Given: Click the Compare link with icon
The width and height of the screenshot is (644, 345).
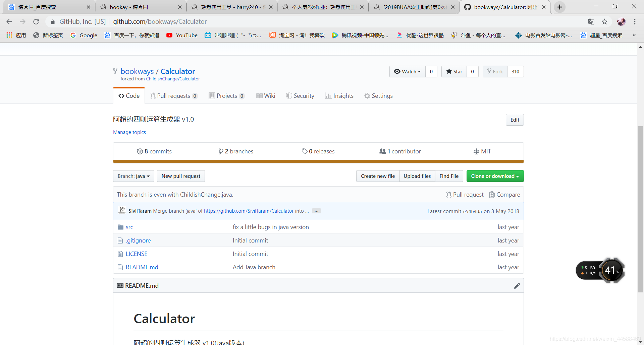Looking at the screenshot, I should 504,195.
